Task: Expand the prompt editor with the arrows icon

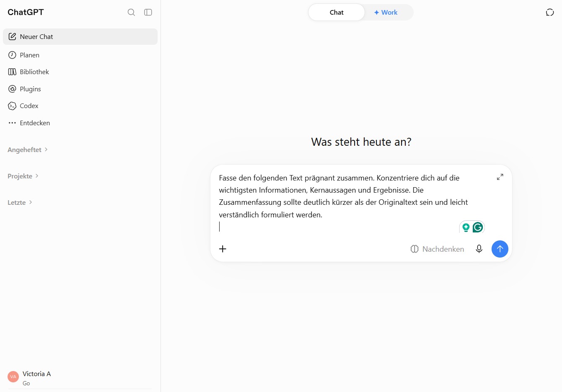Action: tap(500, 177)
